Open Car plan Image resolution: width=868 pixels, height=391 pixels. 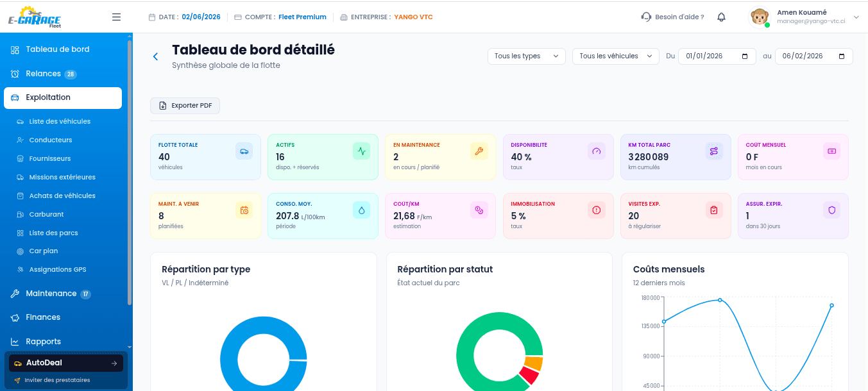pyautogui.click(x=44, y=251)
